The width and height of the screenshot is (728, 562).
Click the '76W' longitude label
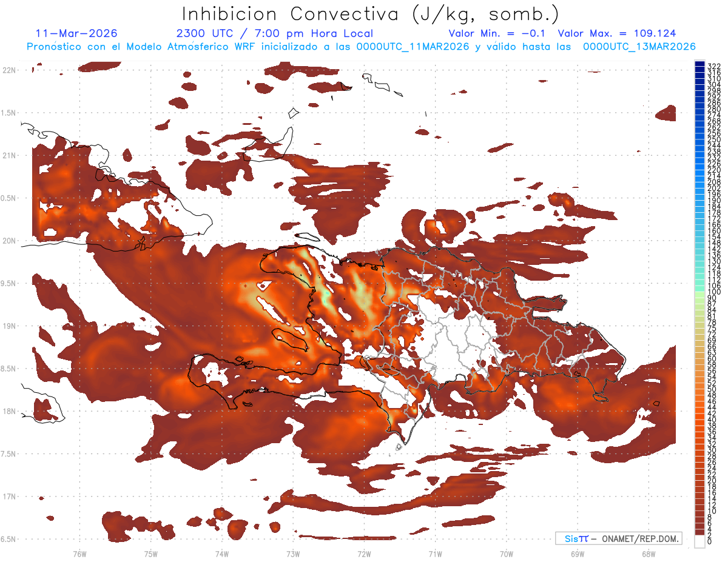79,553
